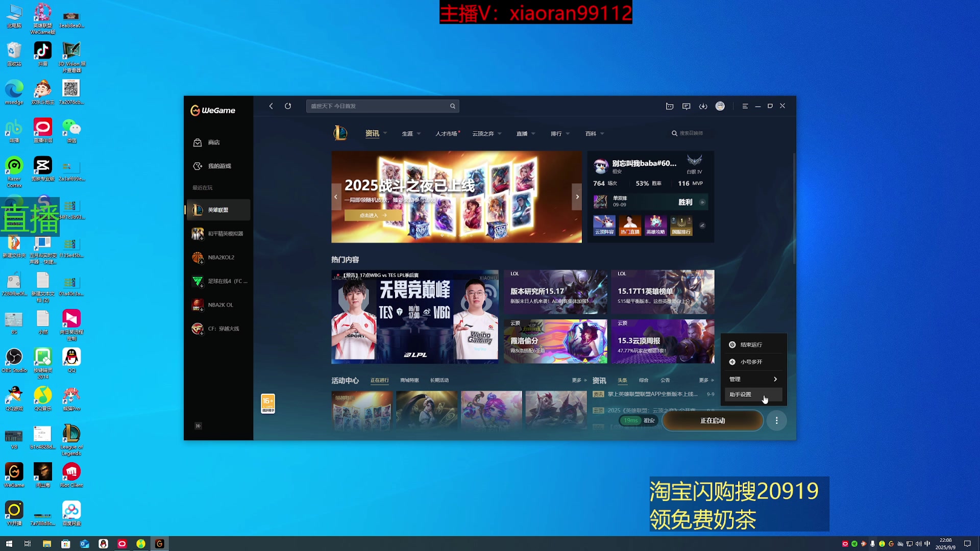The image size is (980, 551).
Task: Click the 国服排行 shortcut icon
Action: click(x=681, y=225)
